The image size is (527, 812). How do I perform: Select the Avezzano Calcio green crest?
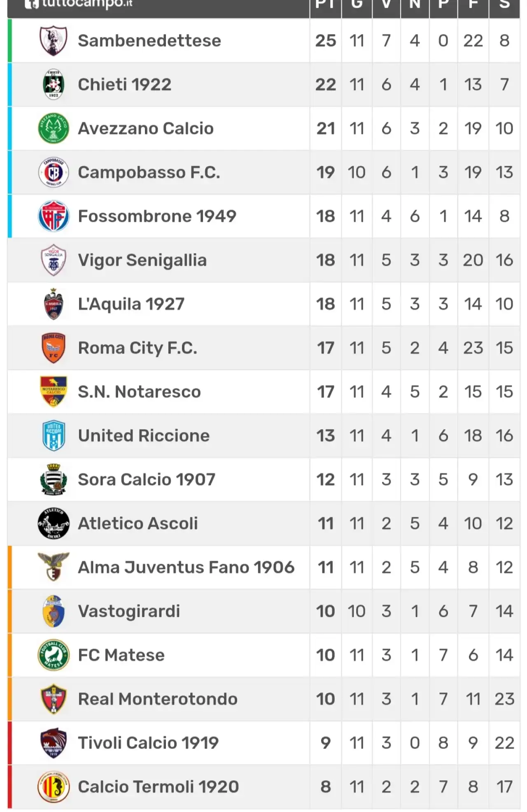coord(54,128)
